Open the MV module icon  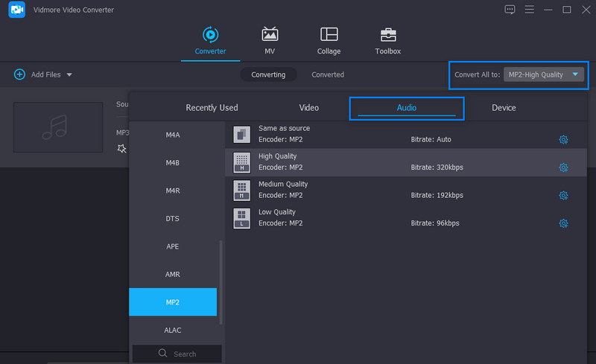tap(270, 35)
